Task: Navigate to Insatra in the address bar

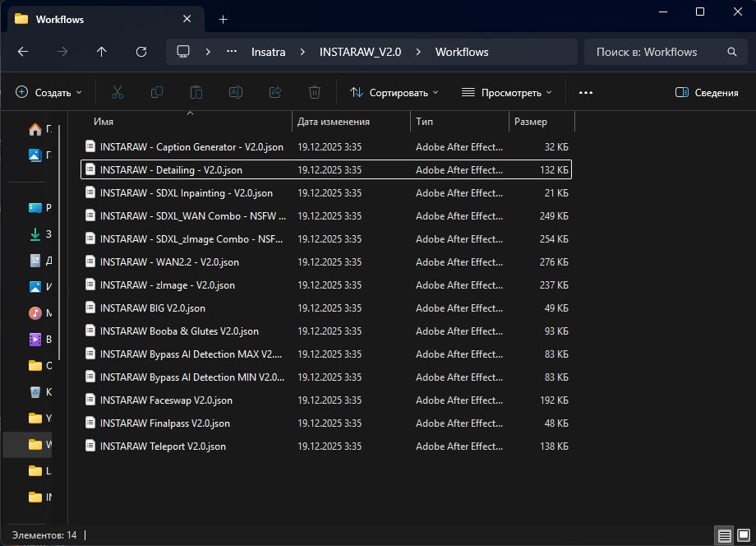Action: coord(268,52)
